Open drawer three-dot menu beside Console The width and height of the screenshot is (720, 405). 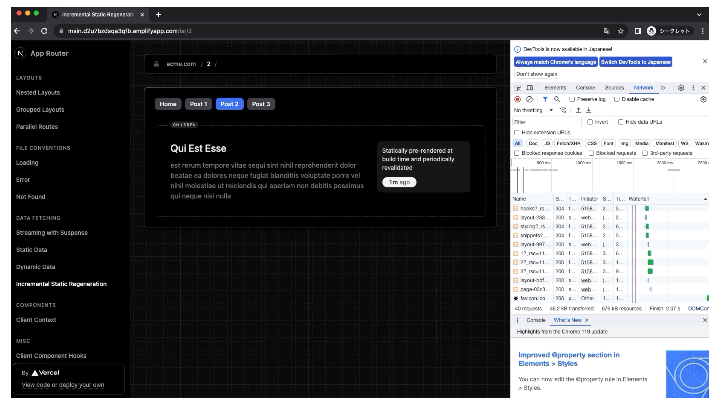(x=518, y=320)
